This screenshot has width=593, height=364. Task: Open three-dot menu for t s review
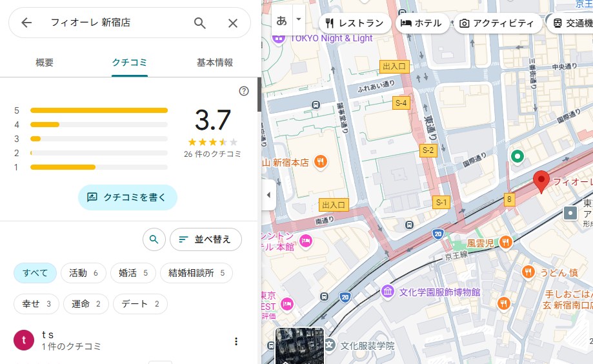click(236, 341)
